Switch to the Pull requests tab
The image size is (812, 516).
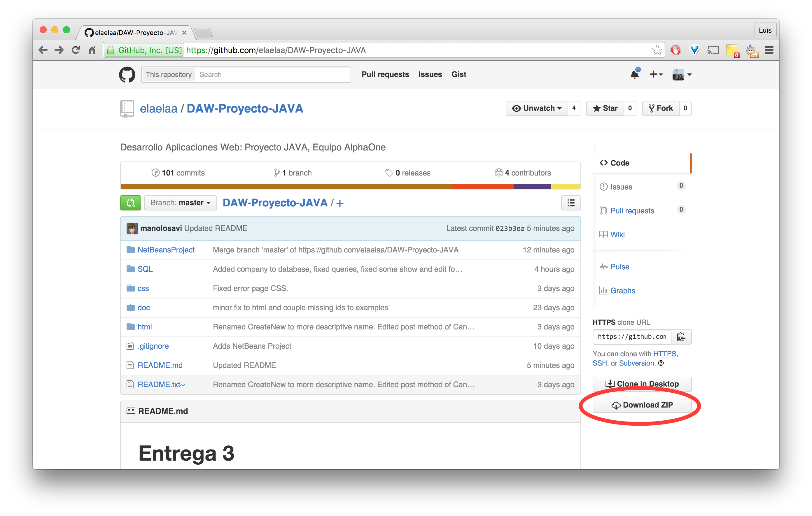click(x=385, y=74)
